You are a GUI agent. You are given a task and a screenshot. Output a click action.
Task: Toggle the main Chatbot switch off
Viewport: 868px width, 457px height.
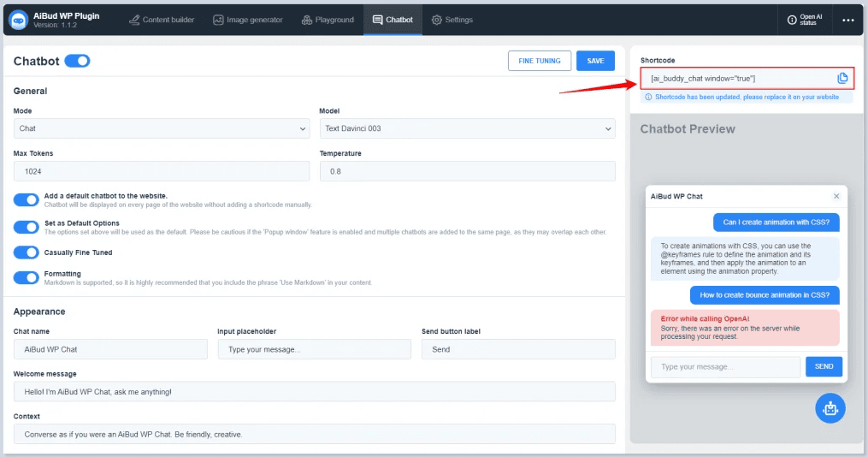tap(77, 61)
